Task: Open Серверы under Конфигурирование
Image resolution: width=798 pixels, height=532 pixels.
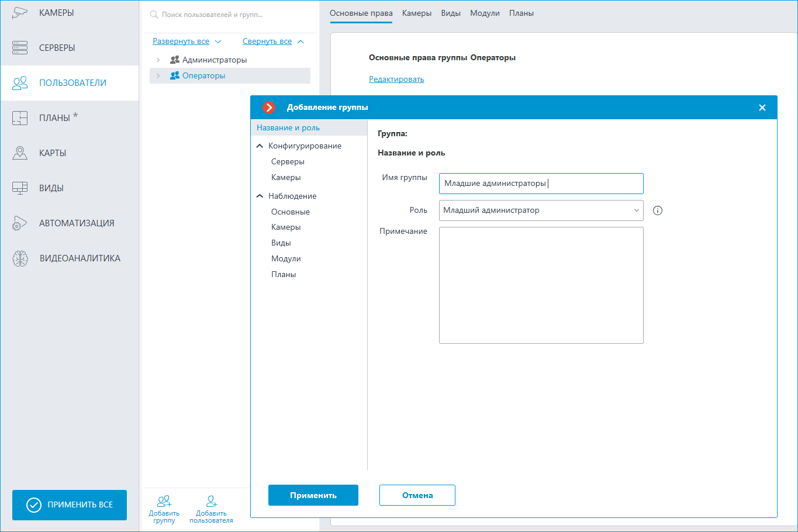Action: coord(288,162)
